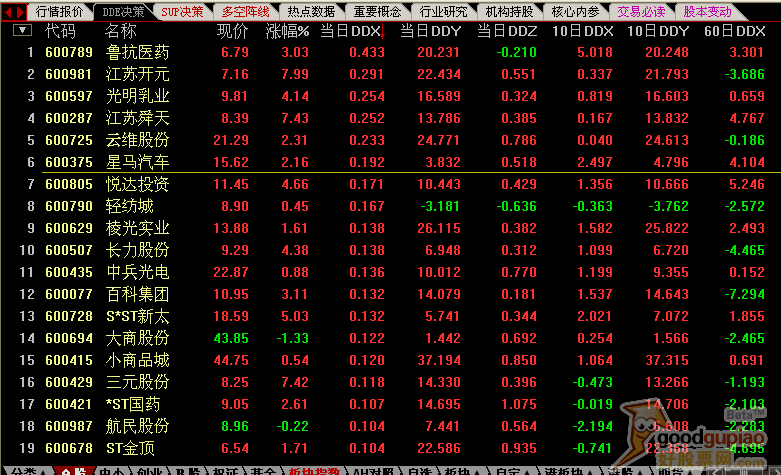Select the DDE决策 tab

point(124,11)
